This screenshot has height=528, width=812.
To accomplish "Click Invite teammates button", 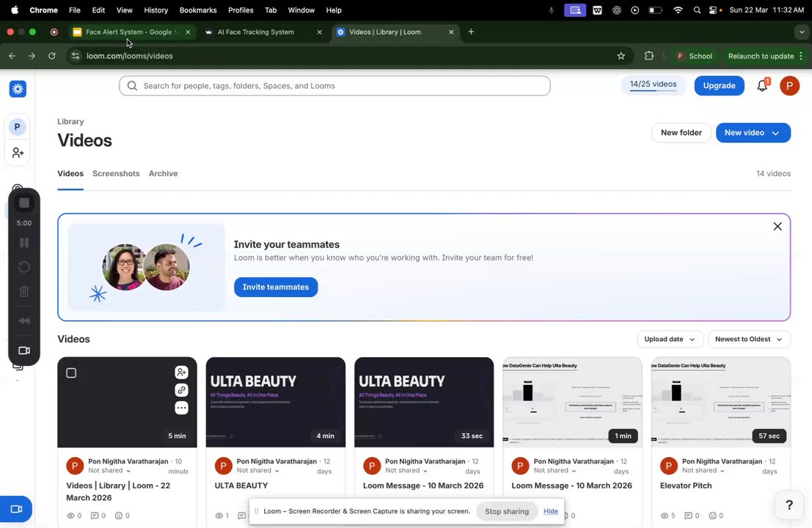I will (x=276, y=287).
